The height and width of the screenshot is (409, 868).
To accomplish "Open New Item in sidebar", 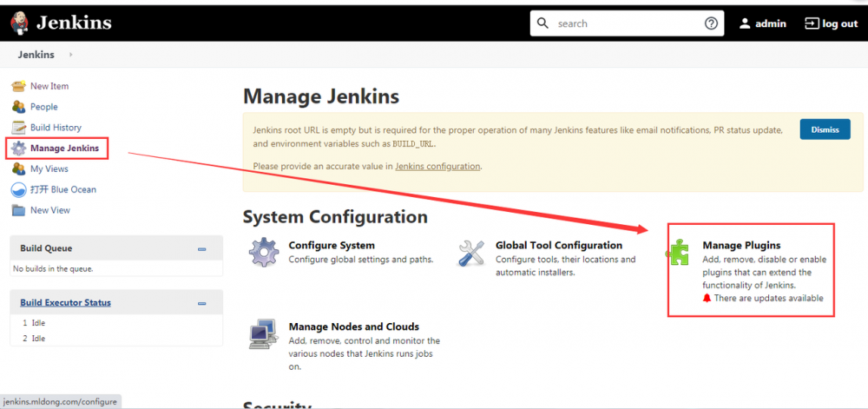I will [x=49, y=86].
